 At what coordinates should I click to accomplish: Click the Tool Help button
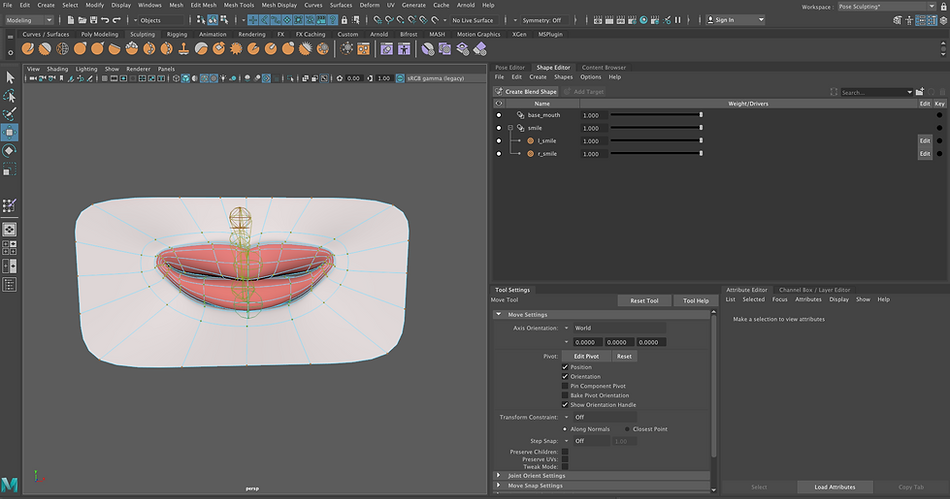point(696,301)
